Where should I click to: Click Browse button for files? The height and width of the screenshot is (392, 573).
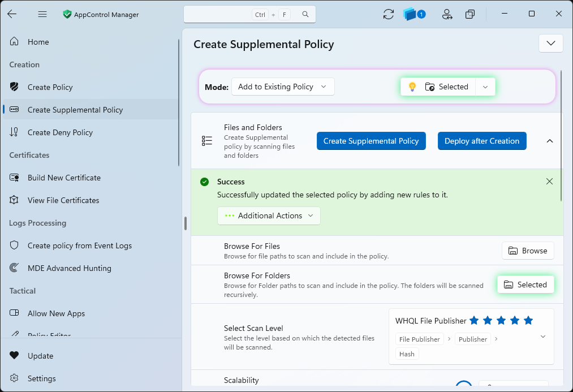(527, 251)
